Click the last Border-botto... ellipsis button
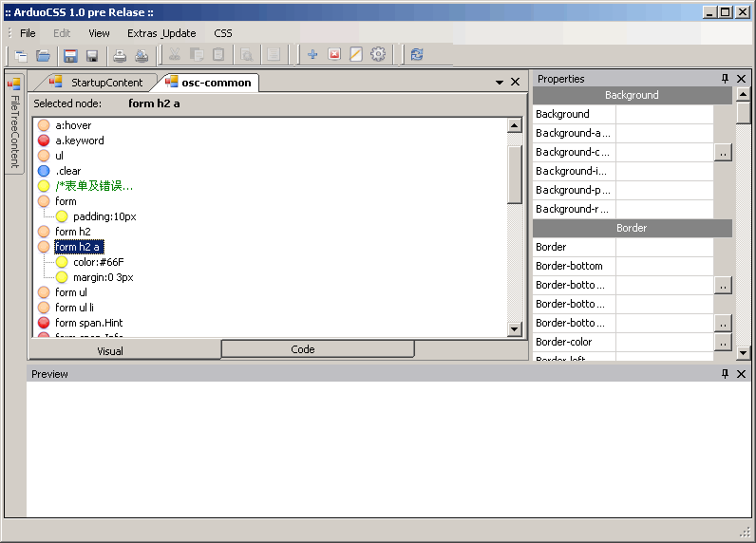Screen dimensions: 756x543 click(722, 324)
